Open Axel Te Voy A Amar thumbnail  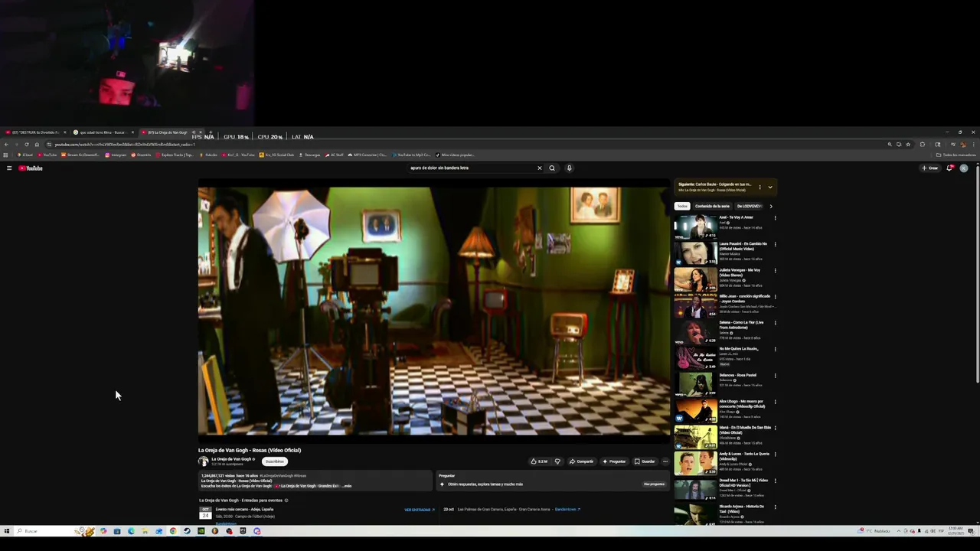pos(695,227)
